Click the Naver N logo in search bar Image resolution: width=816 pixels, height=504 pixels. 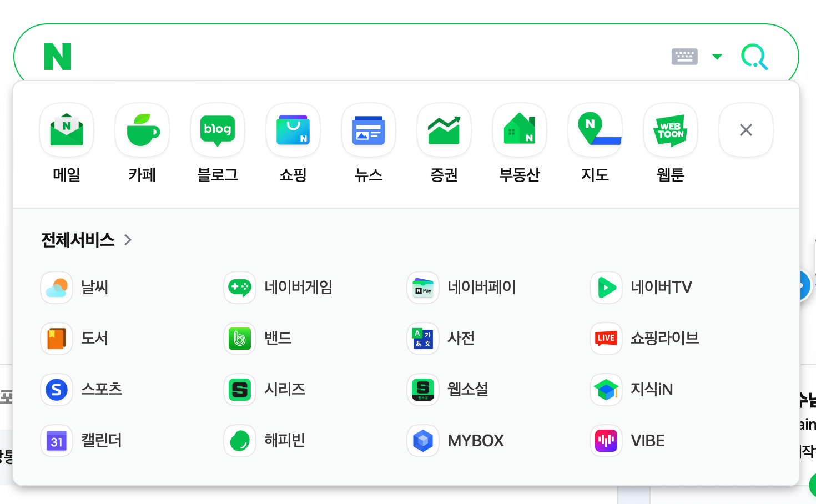tap(58, 57)
